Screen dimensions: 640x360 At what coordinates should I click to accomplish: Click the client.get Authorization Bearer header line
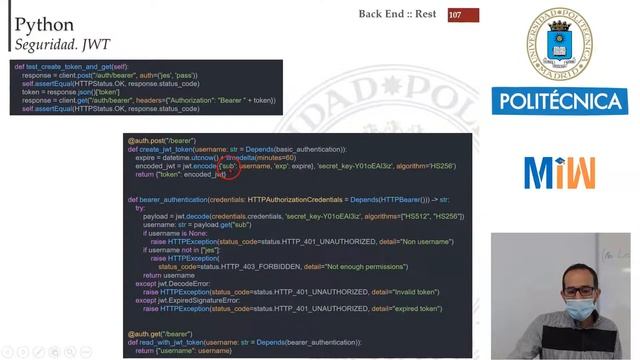click(149, 100)
